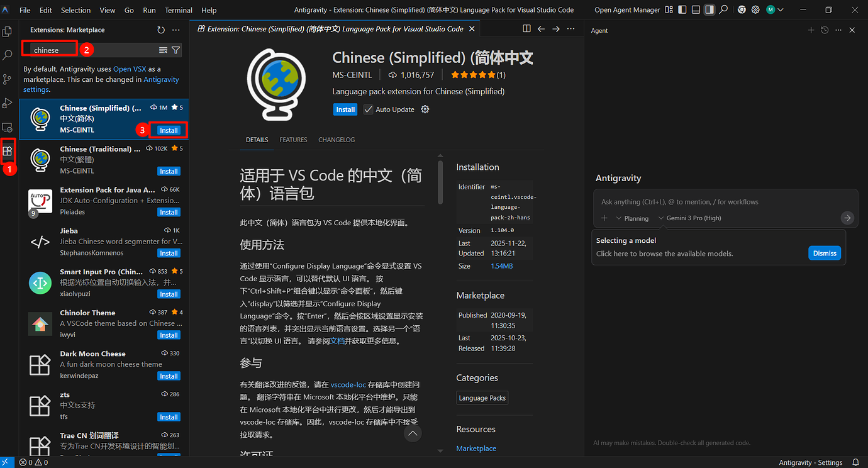Start a new Agent conversation

(x=811, y=30)
